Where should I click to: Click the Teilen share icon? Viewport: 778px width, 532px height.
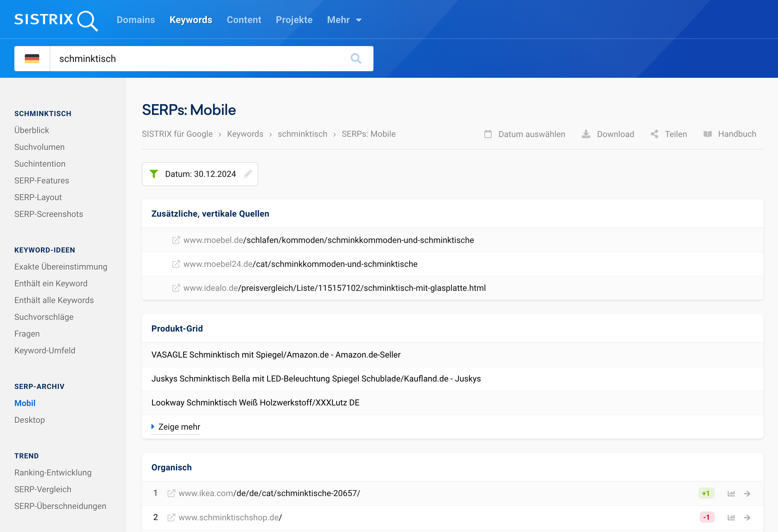pyautogui.click(x=654, y=134)
